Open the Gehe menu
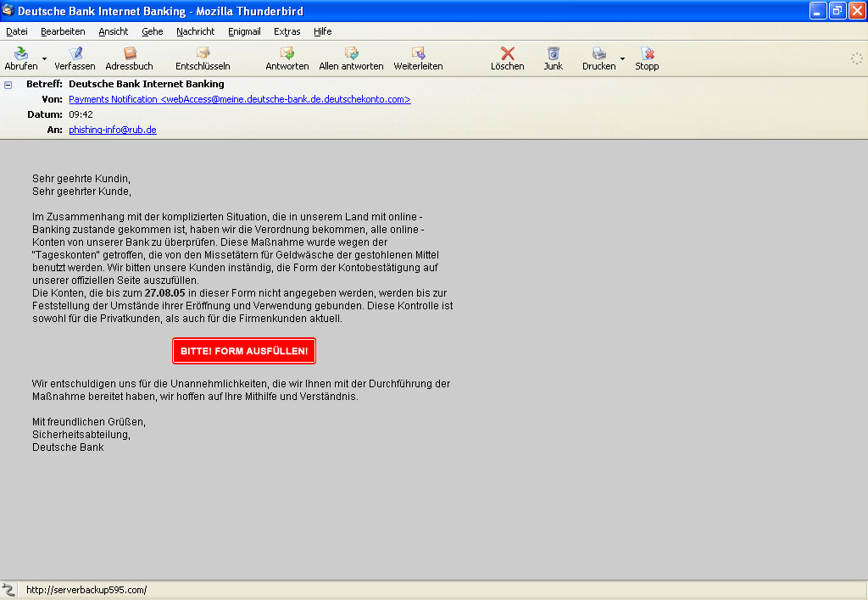Image resolution: width=868 pixels, height=600 pixels. (x=153, y=31)
